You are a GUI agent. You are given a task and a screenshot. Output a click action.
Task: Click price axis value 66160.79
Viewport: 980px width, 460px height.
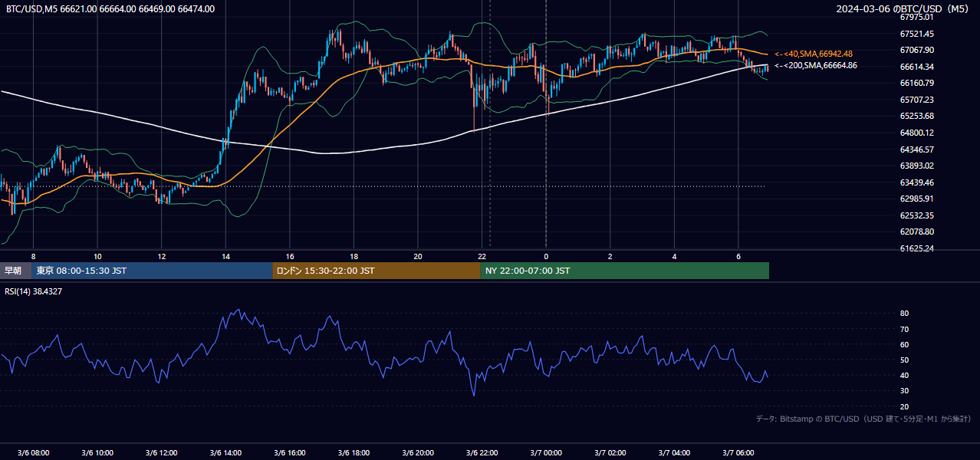tap(916, 83)
